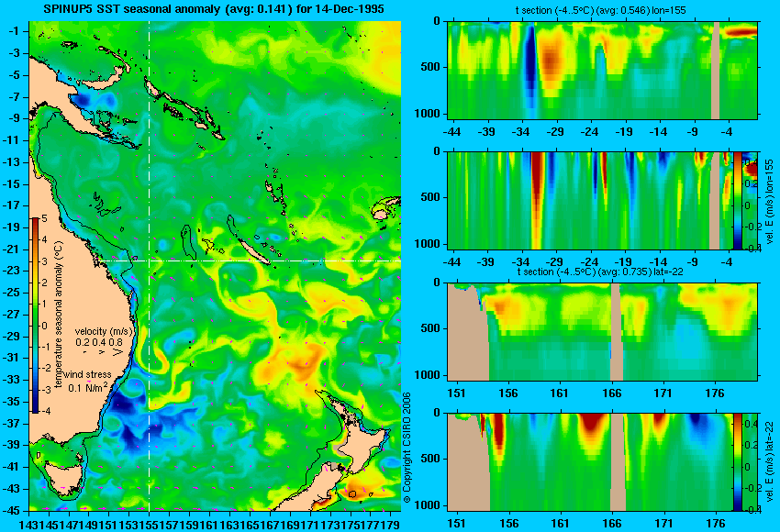
Task: Click the '151' tick below the lat=-22 velocity section
Action: [x=456, y=524]
